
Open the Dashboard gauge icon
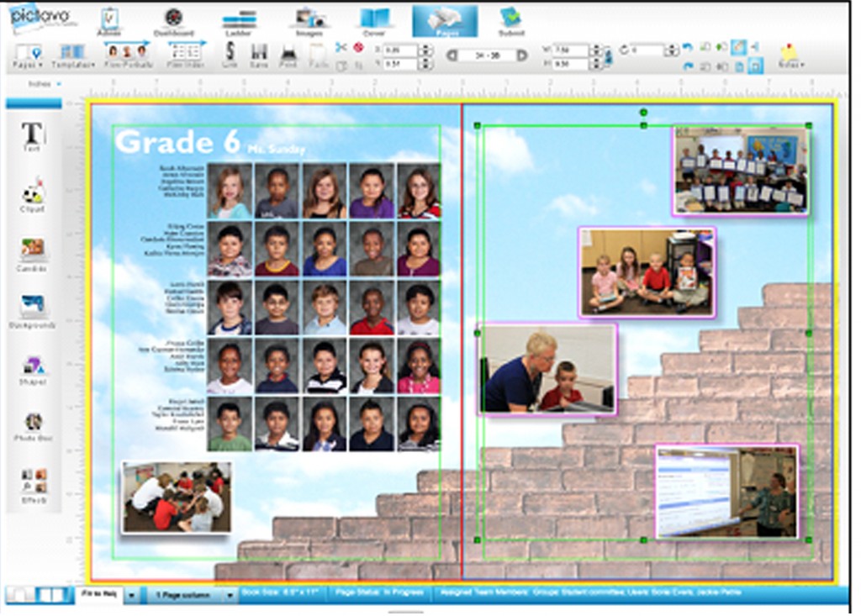coord(173,21)
